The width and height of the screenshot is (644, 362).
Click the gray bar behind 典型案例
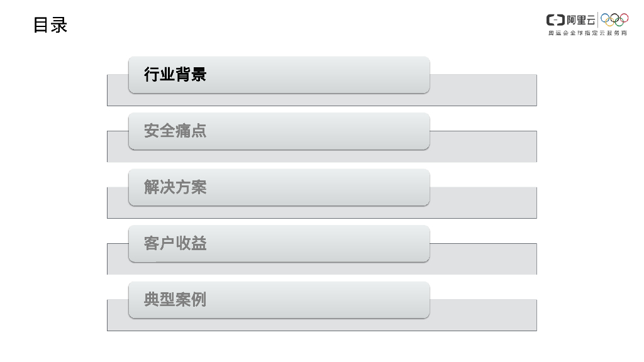[x=483, y=315]
